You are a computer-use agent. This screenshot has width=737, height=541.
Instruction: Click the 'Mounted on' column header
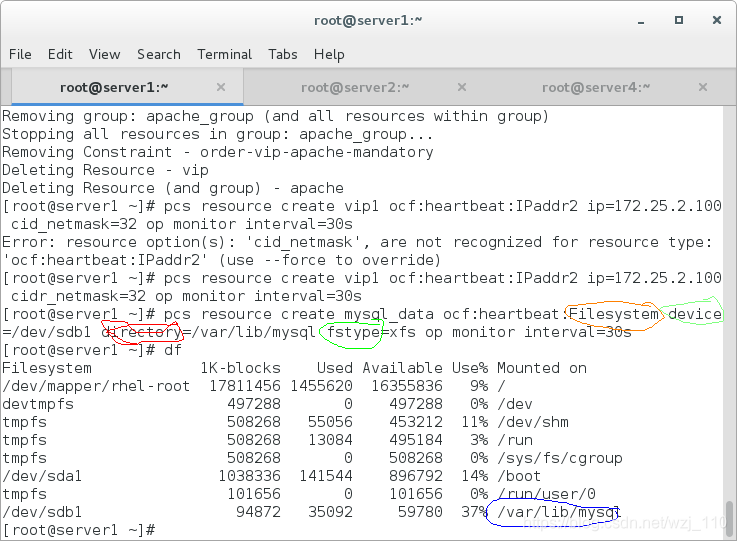[542, 368]
